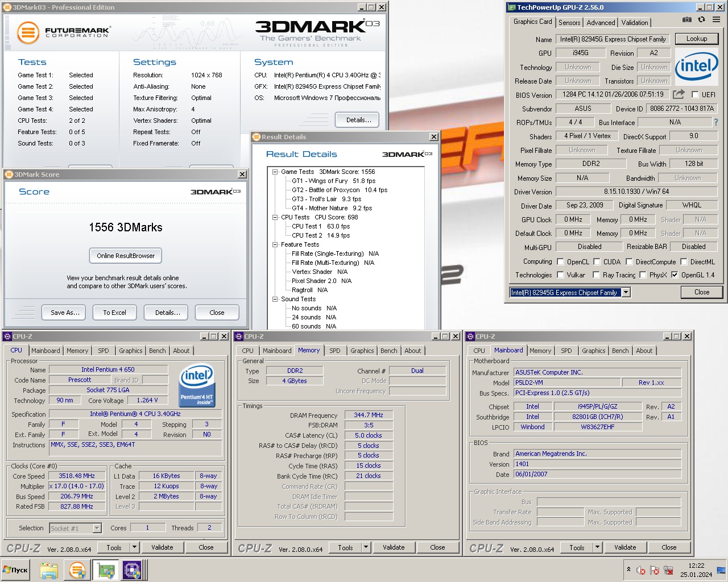
Task: Click the Bus Interface question mark
Action: pos(716,122)
